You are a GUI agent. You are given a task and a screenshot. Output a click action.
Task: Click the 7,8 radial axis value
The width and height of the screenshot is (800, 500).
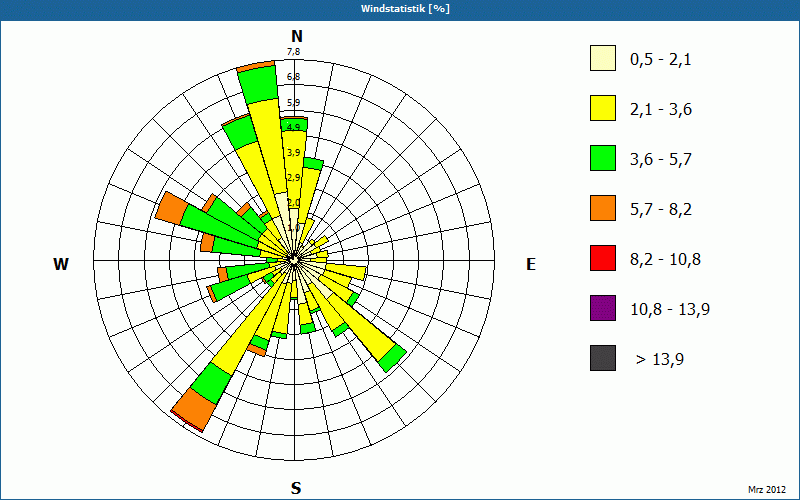pos(293,52)
